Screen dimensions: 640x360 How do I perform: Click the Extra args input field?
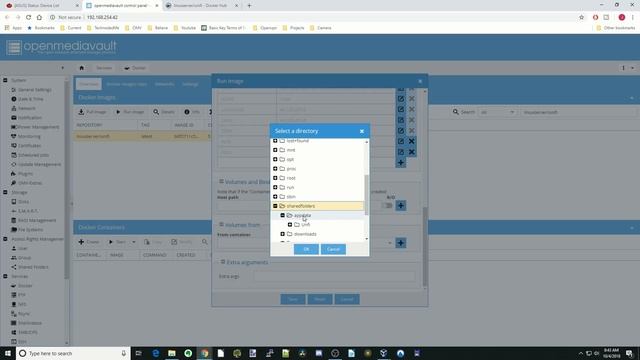335,276
